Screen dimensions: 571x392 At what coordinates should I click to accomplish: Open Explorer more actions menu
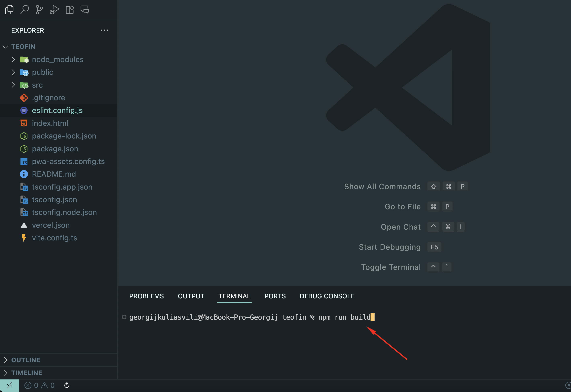pyautogui.click(x=104, y=30)
